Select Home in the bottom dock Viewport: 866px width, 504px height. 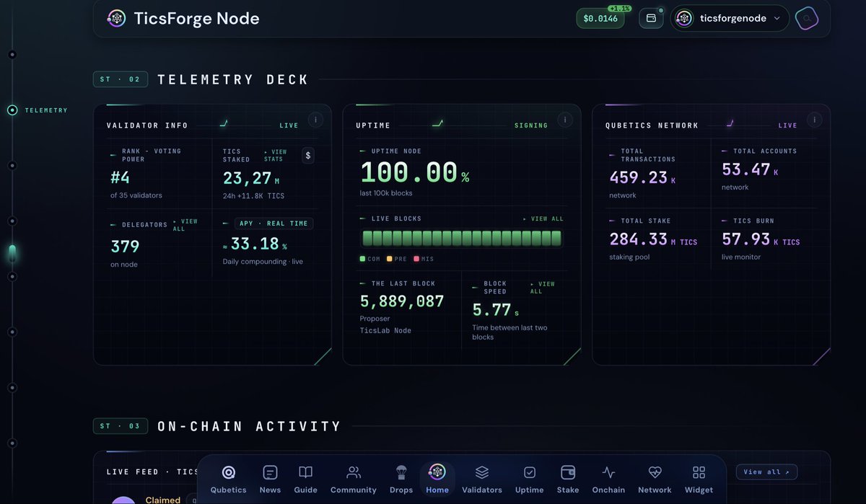(x=437, y=479)
